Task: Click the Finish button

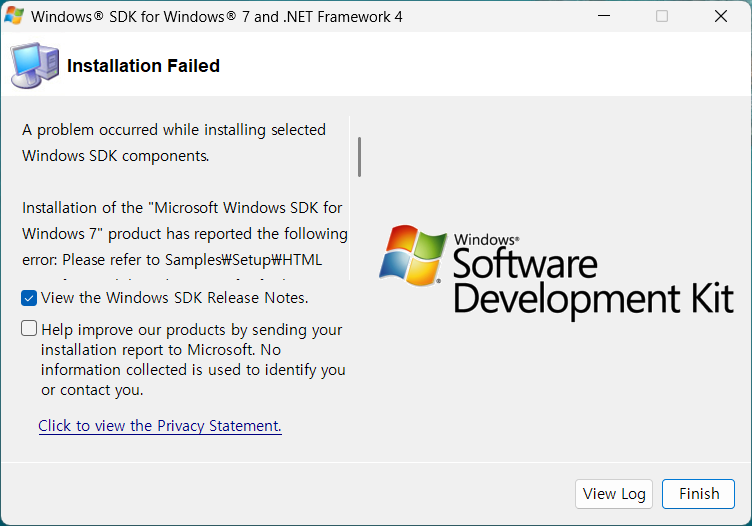Action: [x=698, y=493]
